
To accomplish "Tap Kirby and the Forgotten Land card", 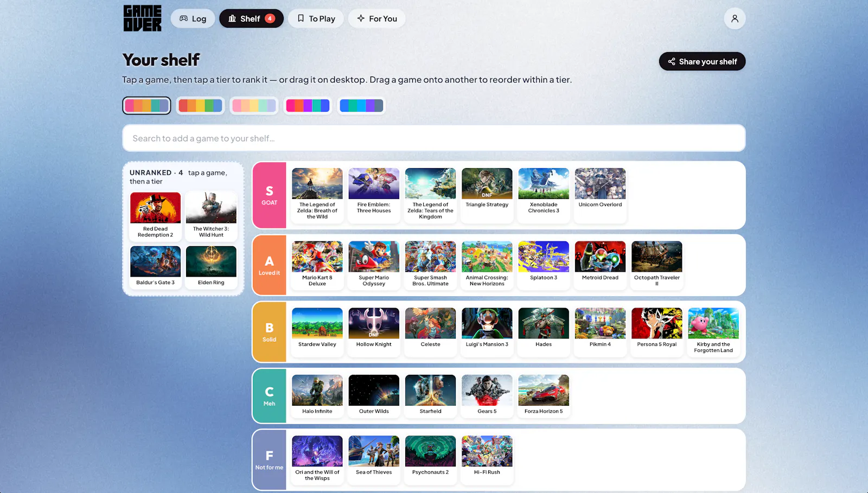I will tap(713, 332).
